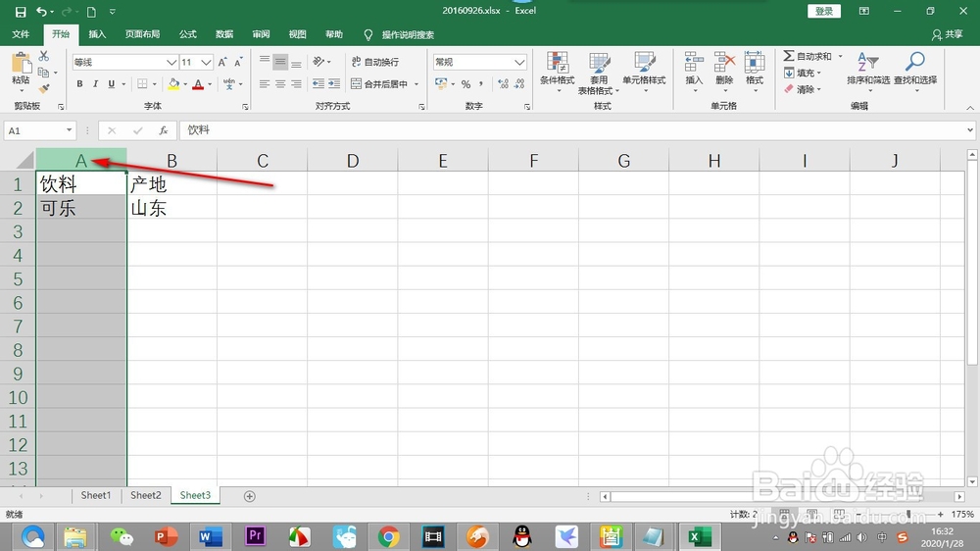The height and width of the screenshot is (551, 980).
Task: Switch to 插入 ribbon tab
Action: coord(97,34)
